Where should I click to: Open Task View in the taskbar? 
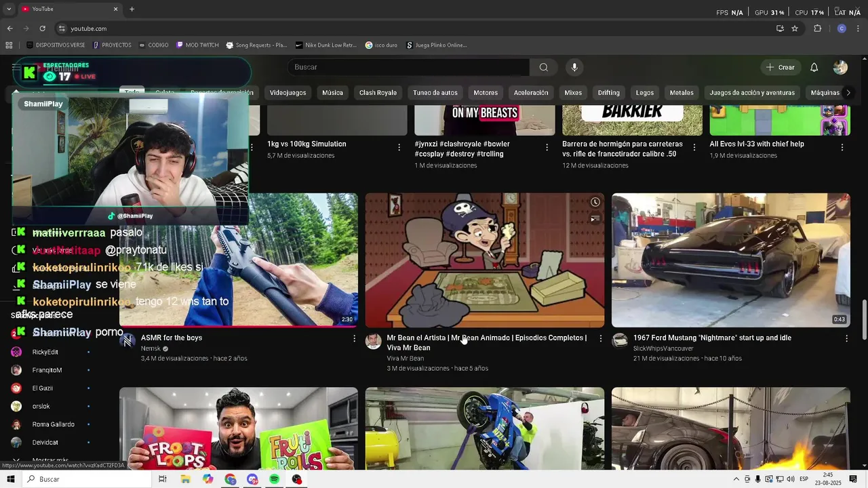(162, 479)
